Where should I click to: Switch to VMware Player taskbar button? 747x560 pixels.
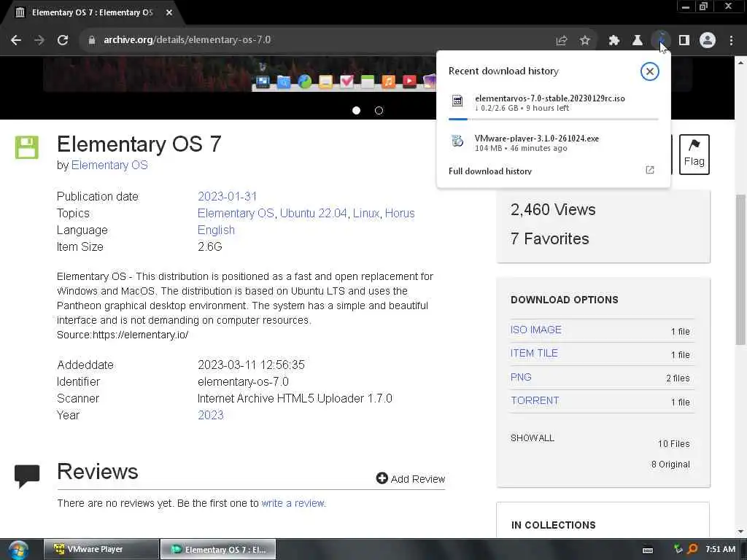point(101,549)
